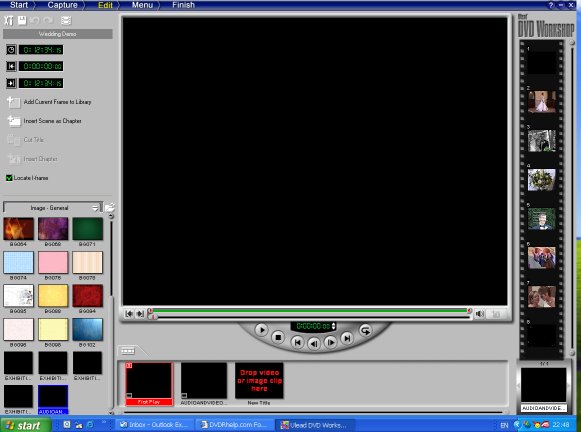Screen dimensions: 581x432
Task: Stop playback with the Stop button
Action: coord(278,337)
